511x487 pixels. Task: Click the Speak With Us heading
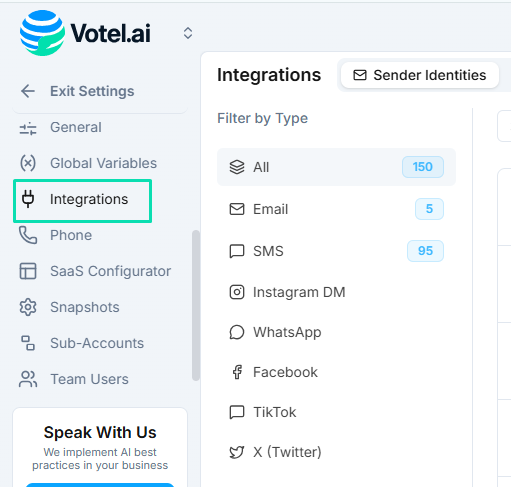click(100, 432)
